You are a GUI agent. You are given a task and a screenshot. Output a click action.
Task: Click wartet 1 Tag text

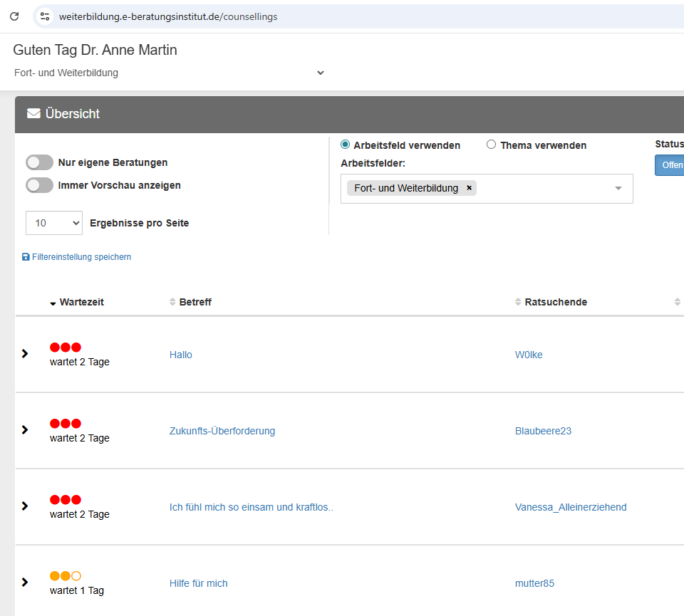(x=77, y=590)
